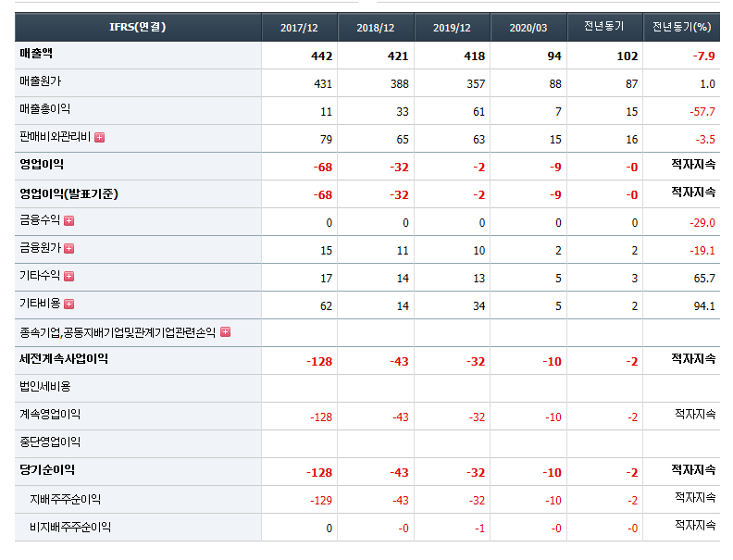Screen dimensions: 733x560
Task: Click the -7.9 percentage in 매출액 row
Action: pyautogui.click(x=704, y=56)
